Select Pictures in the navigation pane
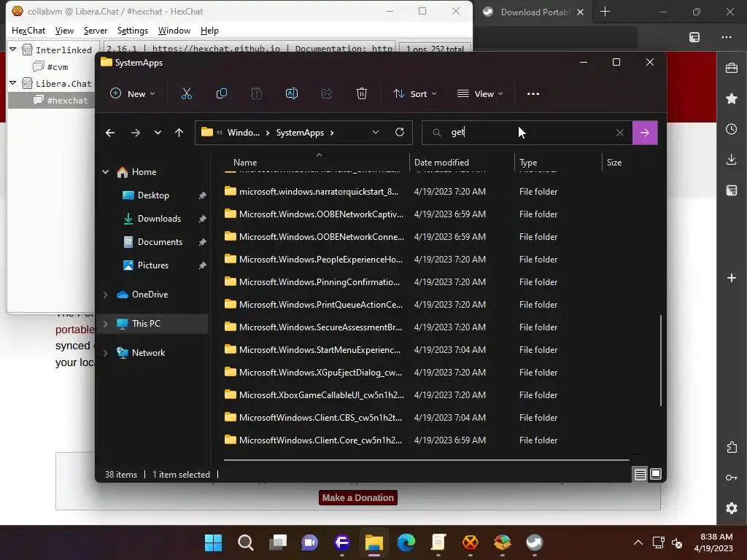This screenshot has width=747, height=560. tap(153, 265)
